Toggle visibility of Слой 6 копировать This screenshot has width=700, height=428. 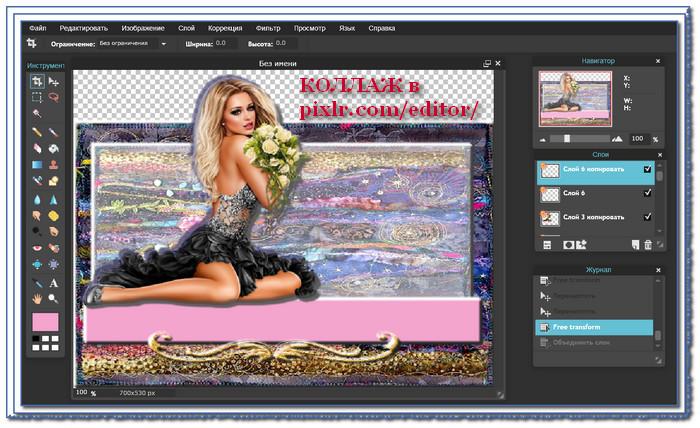(x=647, y=169)
